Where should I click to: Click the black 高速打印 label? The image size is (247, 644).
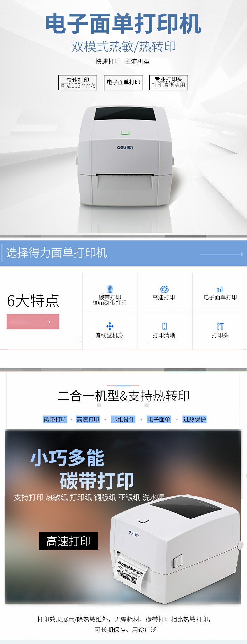tap(69, 541)
